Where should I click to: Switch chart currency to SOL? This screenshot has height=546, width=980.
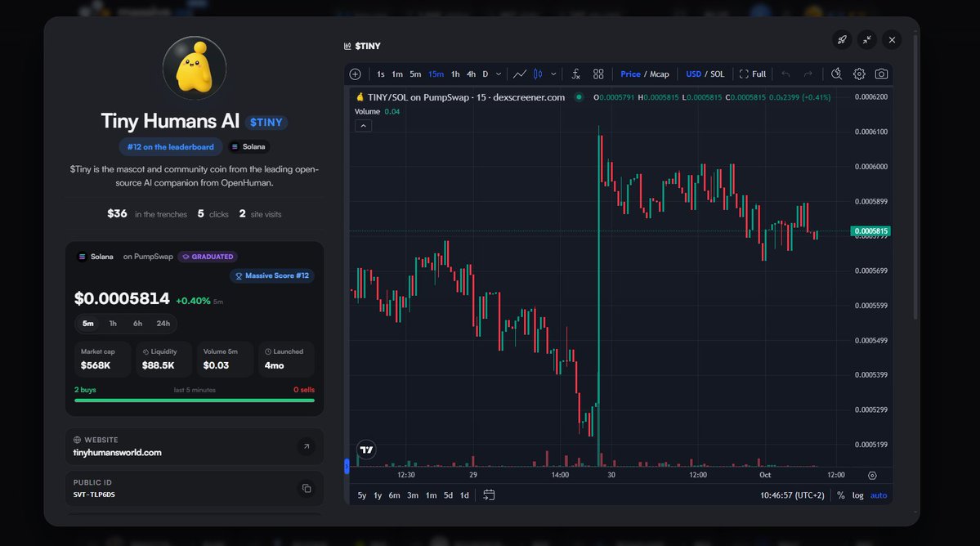717,74
